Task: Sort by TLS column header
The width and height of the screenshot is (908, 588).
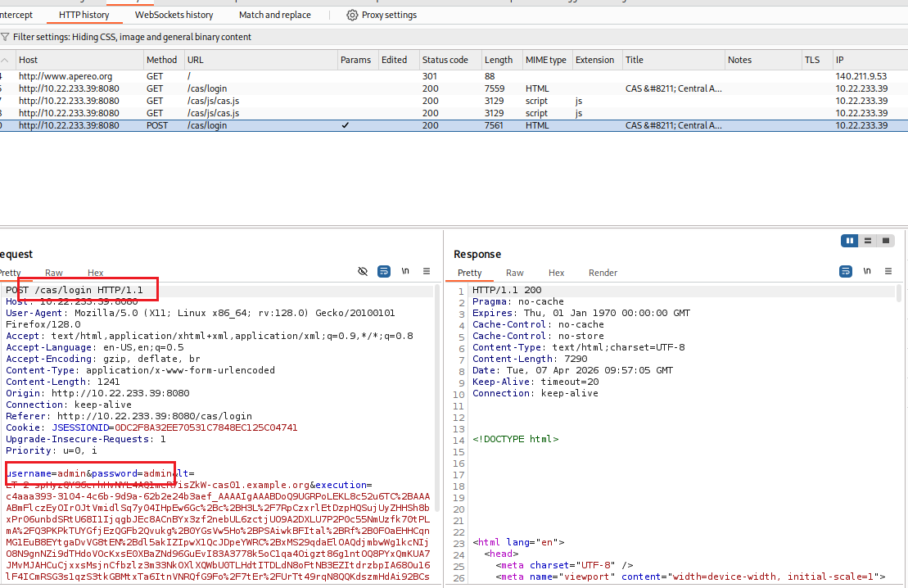Action: (x=816, y=61)
